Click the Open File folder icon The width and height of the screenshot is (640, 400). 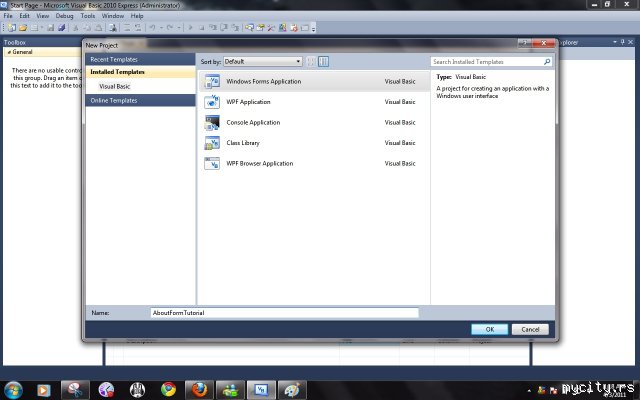tap(23, 28)
